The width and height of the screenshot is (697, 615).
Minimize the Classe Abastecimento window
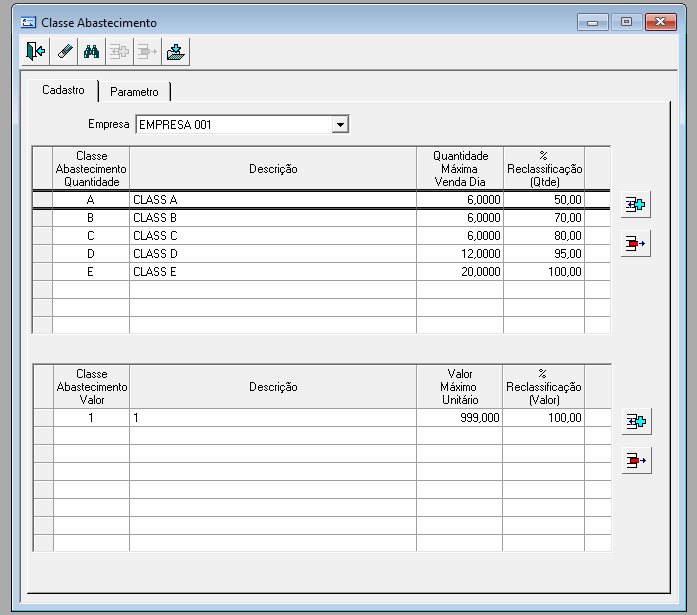click(593, 22)
